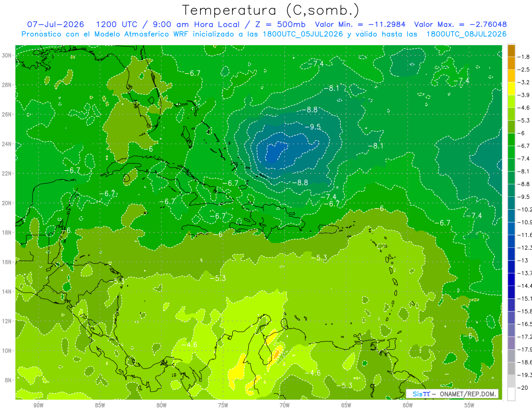The image size is (532, 411).
Task: Click the 'Z = 500mb' level text
Action: 281,24
